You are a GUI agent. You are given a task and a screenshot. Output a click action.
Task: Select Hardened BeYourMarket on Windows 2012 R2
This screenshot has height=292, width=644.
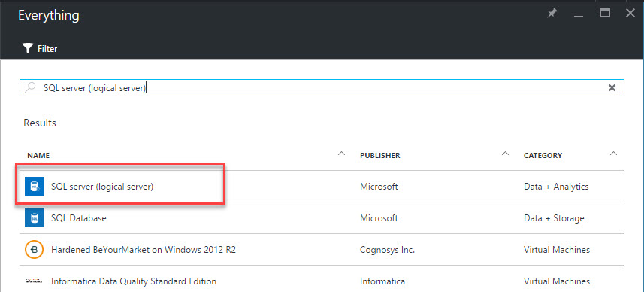144,250
